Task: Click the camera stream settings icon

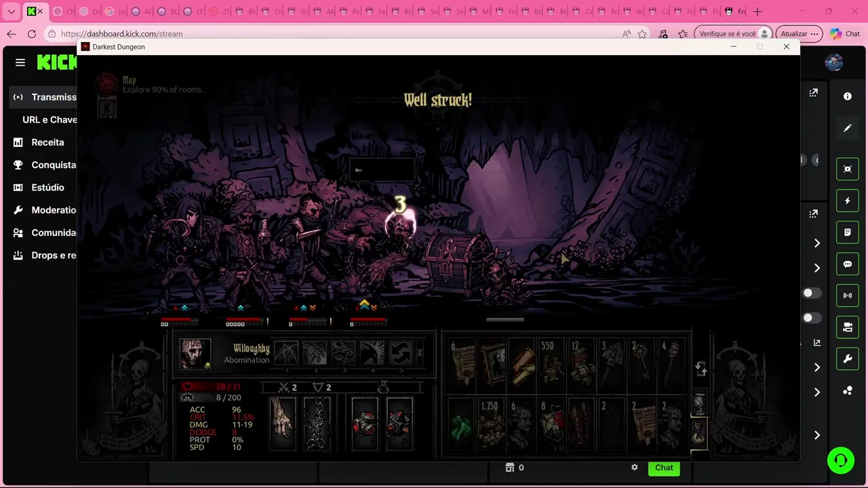Action: tap(848, 327)
